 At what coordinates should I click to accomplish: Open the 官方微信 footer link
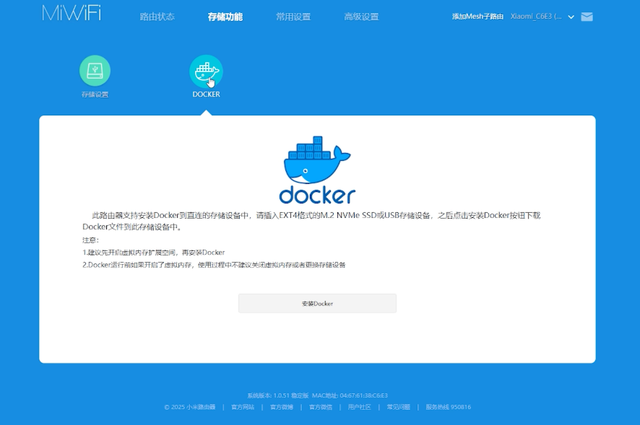[320, 407]
